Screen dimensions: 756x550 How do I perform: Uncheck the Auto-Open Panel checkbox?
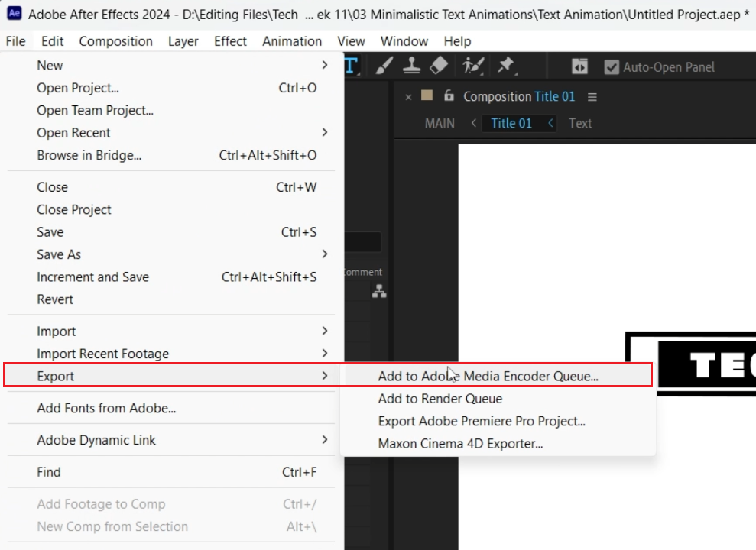point(612,67)
